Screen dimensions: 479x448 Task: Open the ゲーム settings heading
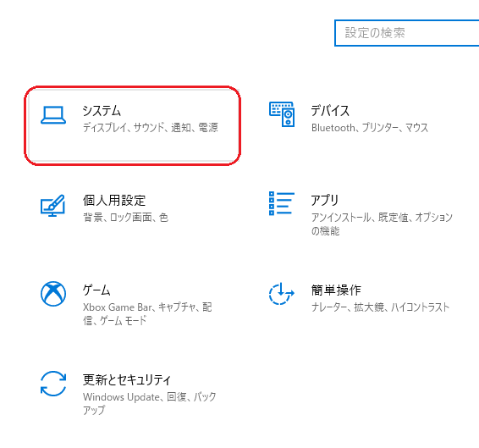click(96, 290)
